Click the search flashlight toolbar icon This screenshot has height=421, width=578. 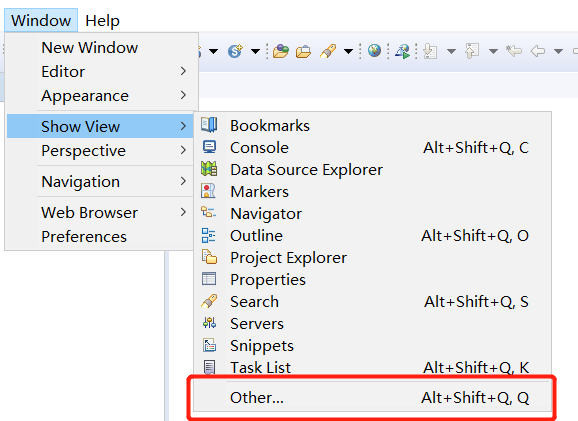[328, 51]
